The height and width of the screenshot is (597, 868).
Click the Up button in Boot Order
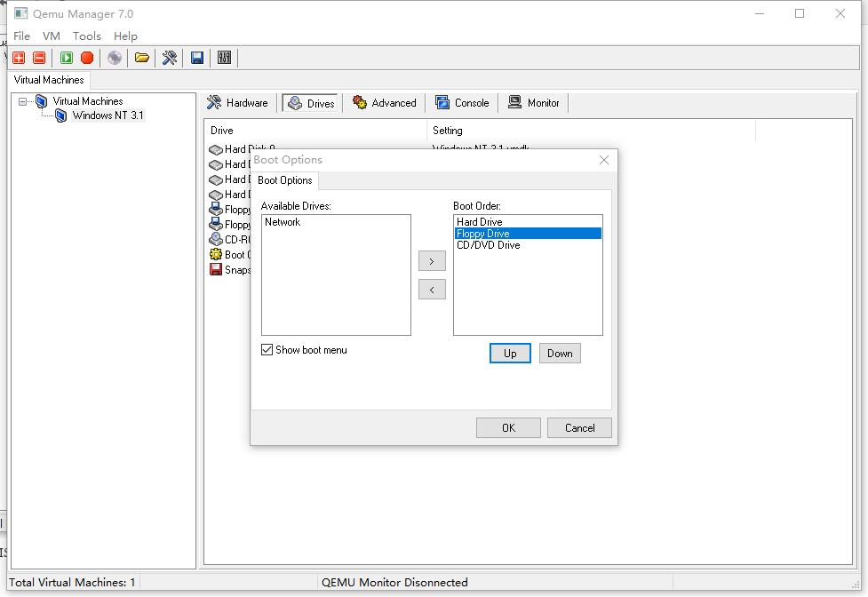coord(510,354)
